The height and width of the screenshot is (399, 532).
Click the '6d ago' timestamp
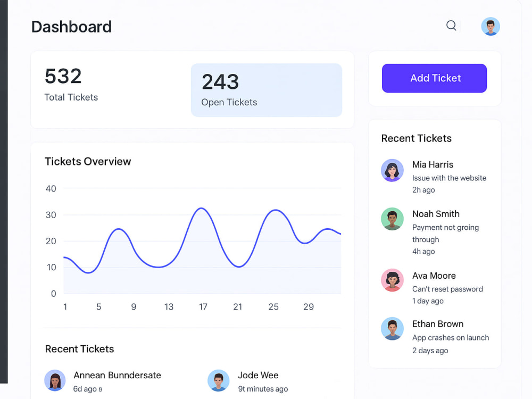coord(85,389)
